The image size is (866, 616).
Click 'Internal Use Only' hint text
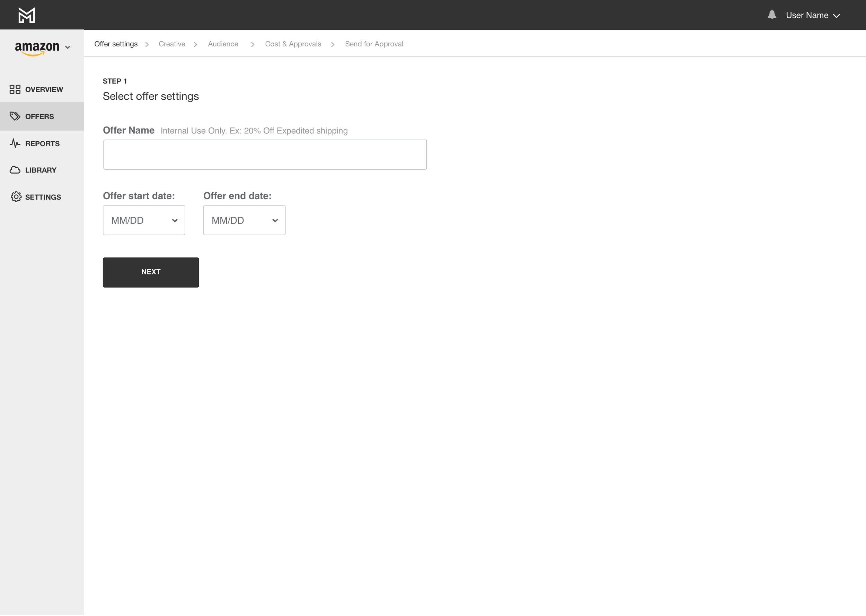[x=254, y=131]
